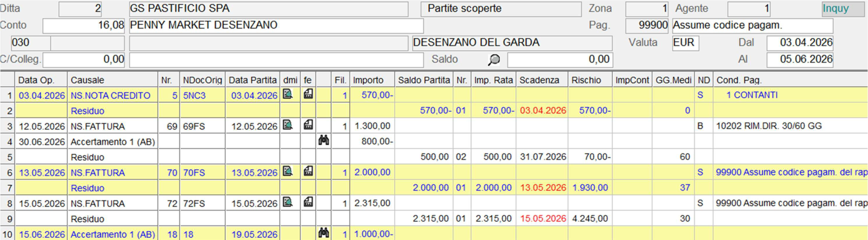868x240 pixels.
Task: Click the Ditta field containing 2
Action: coord(80,9)
